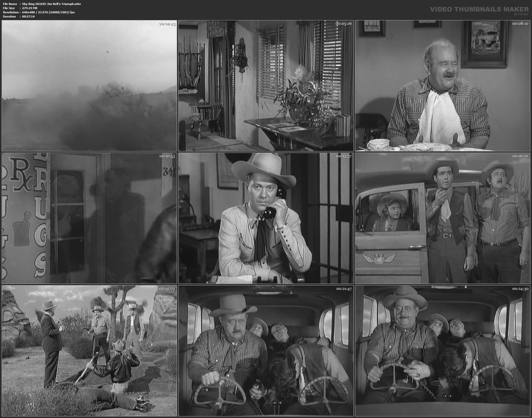
Task: Open the final car thumbnail at 00:24:30
Action: click(x=443, y=351)
